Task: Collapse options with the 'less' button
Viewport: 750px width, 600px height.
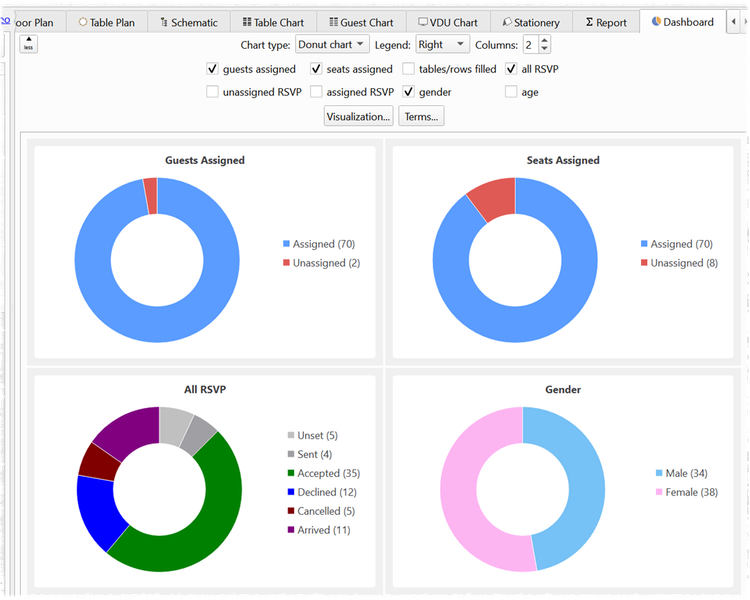Action: 29,44
